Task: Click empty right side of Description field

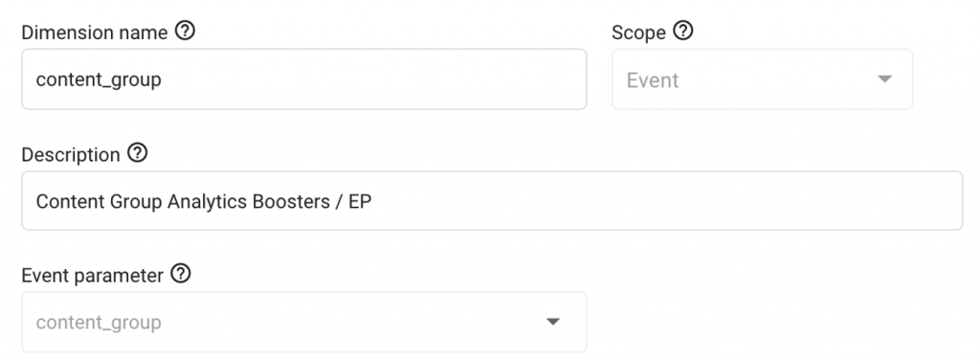Action: pyautogui.click(x=687, y=201)
